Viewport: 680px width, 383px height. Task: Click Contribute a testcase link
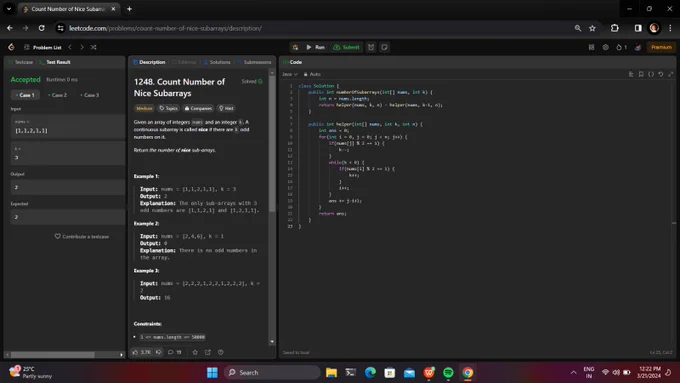(x=82, y=236)
